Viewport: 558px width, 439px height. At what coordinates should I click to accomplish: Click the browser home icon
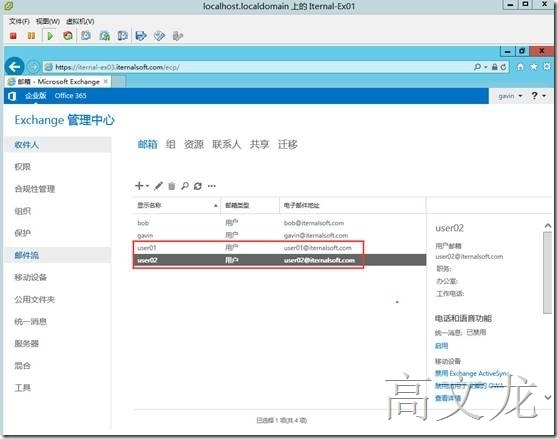click(520, 67)
